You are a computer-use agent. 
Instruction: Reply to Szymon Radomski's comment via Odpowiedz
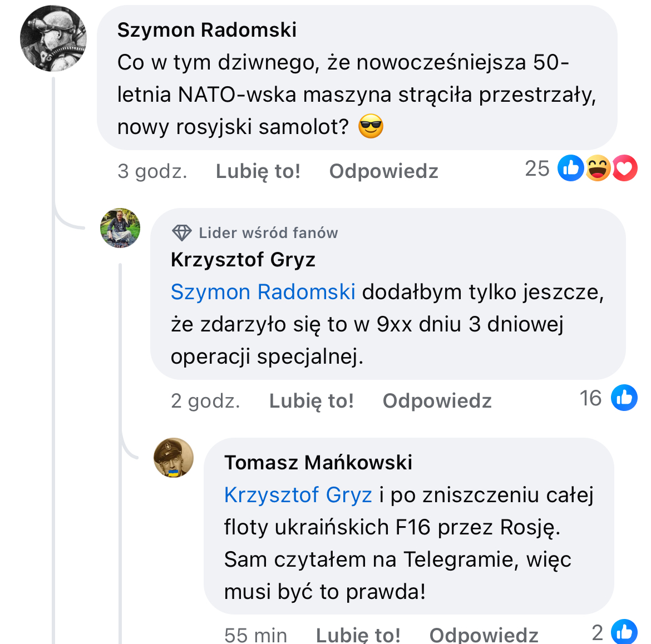pyautogui.click(x=383, y=171)
